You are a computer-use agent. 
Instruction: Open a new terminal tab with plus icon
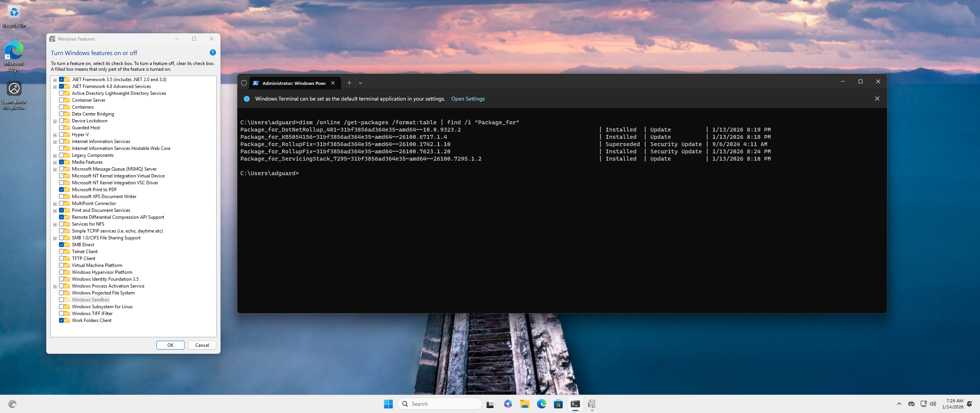349,83
